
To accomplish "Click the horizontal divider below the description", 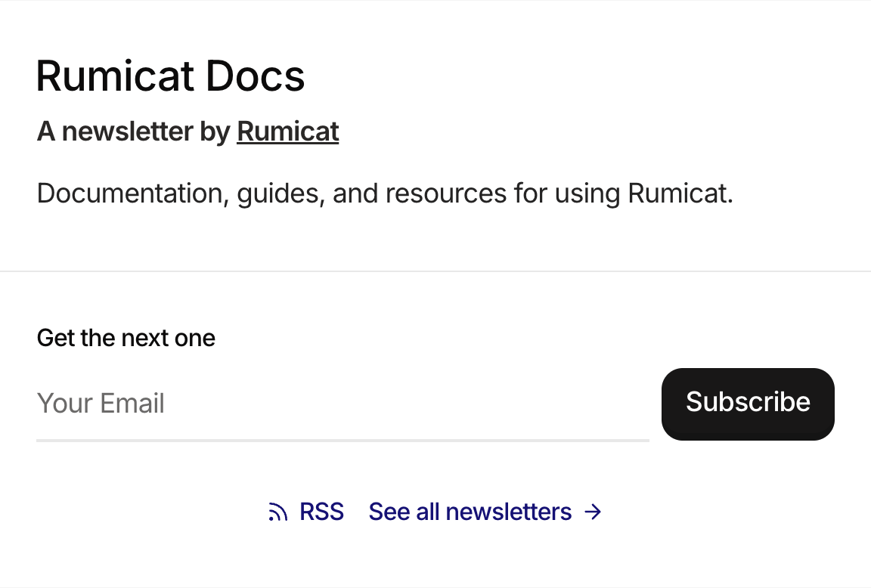I will click(435, 271).
